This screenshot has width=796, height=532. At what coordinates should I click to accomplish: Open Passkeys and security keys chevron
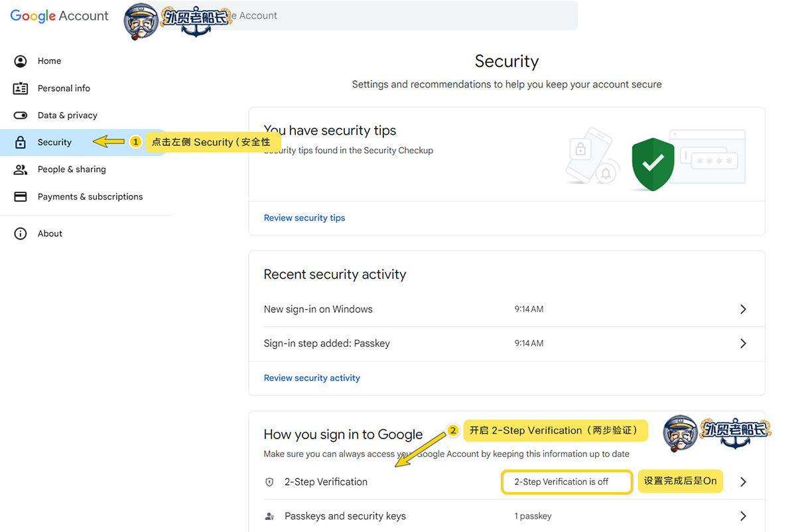tap(743, 516)
